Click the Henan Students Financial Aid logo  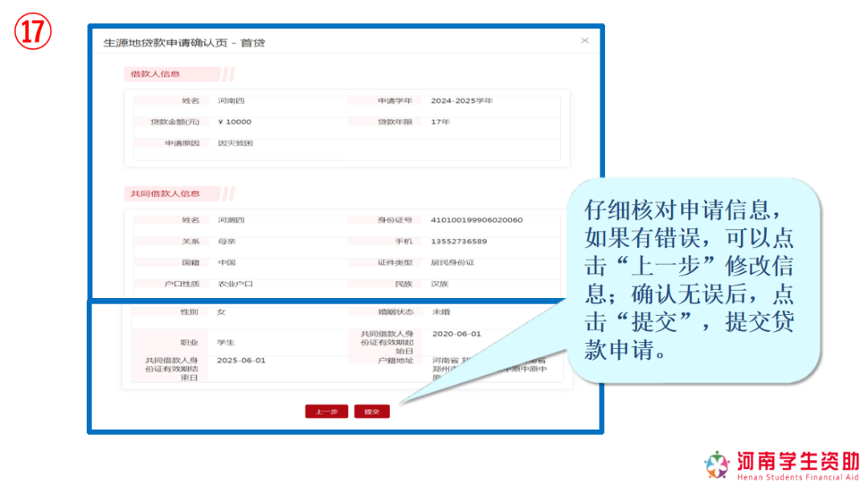pyautogui.click(x=782, y=464)
